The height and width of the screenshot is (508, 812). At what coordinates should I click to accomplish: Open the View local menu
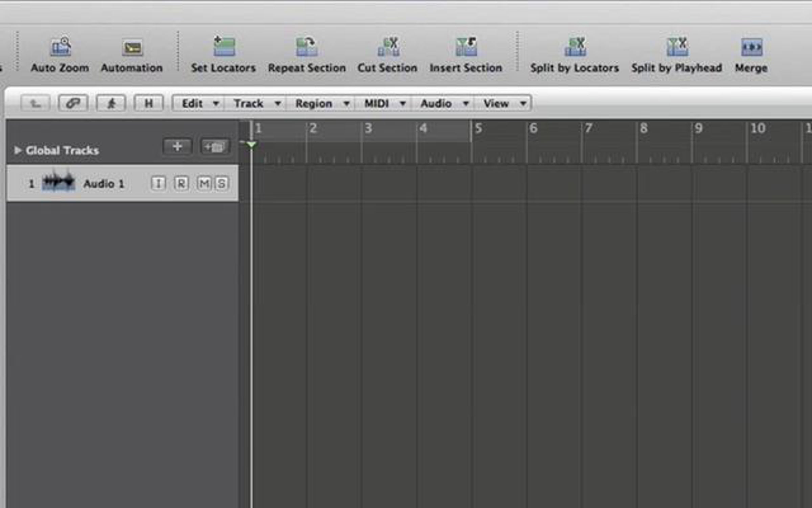(x=503, y=103)
